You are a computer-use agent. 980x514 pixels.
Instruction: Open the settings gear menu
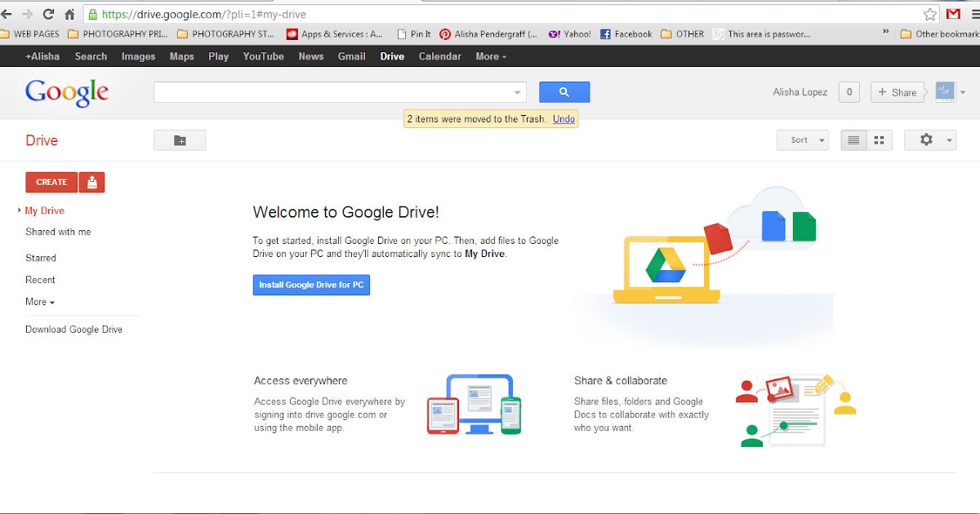coord(930,140)
